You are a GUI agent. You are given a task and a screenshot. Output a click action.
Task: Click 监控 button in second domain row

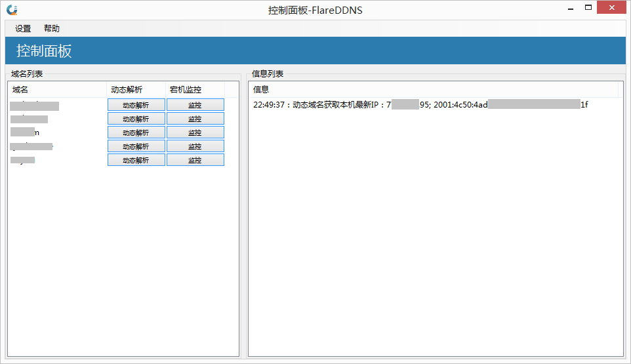(195, 119)
